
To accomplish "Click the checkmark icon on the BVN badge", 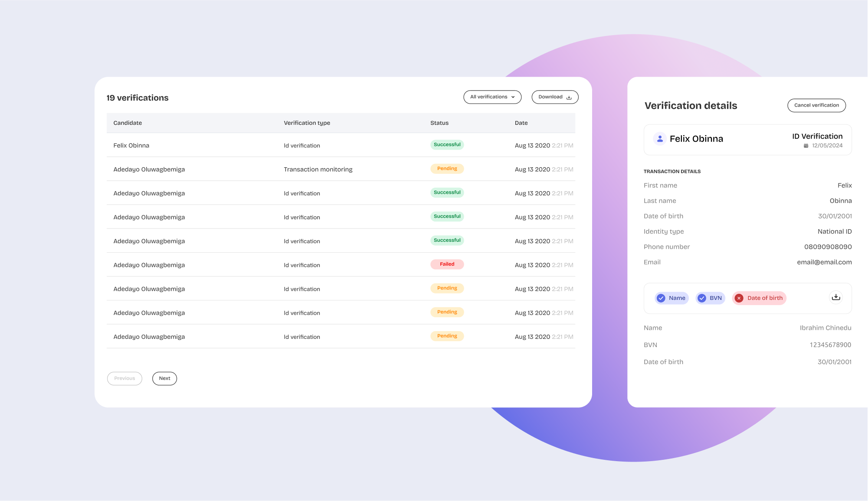I will click(701, 298).
